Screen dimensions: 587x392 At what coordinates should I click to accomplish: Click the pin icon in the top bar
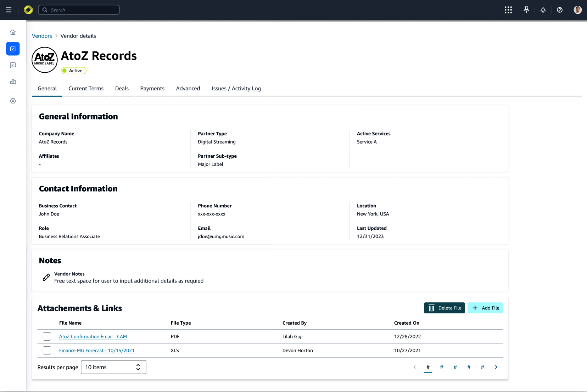(x=526, y=10)
